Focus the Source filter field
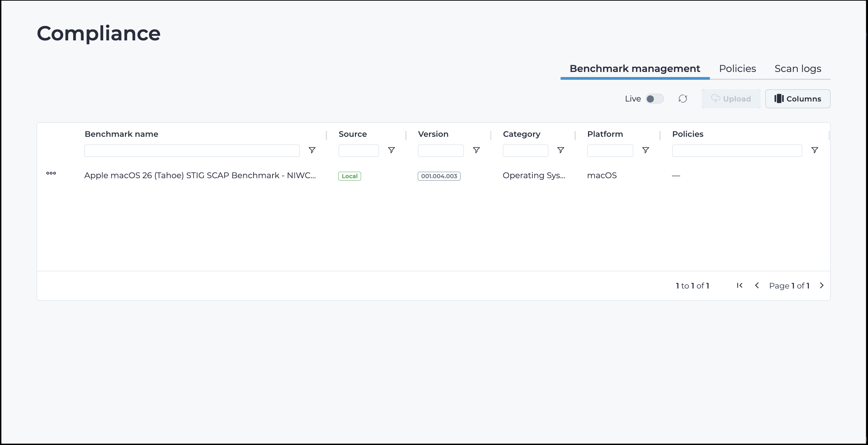Screen dimensions: 868x445 click(359, 151)
